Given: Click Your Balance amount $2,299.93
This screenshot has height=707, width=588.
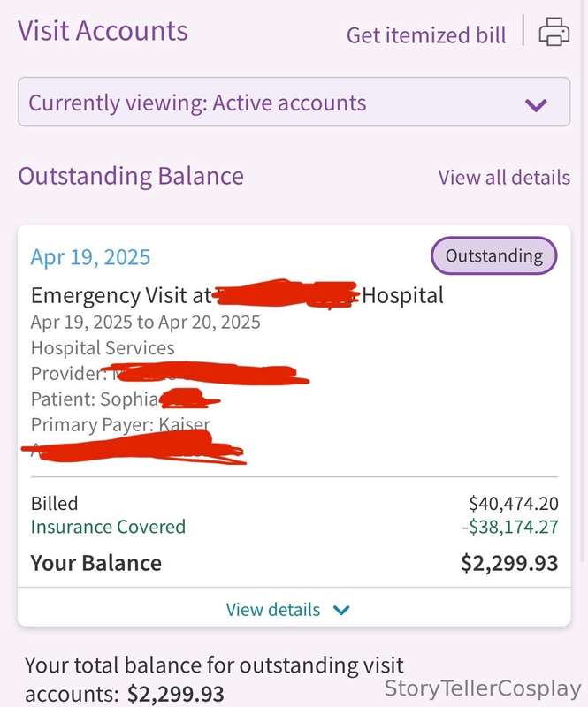Looking at the screenshot, I should [x=509, y=563].
